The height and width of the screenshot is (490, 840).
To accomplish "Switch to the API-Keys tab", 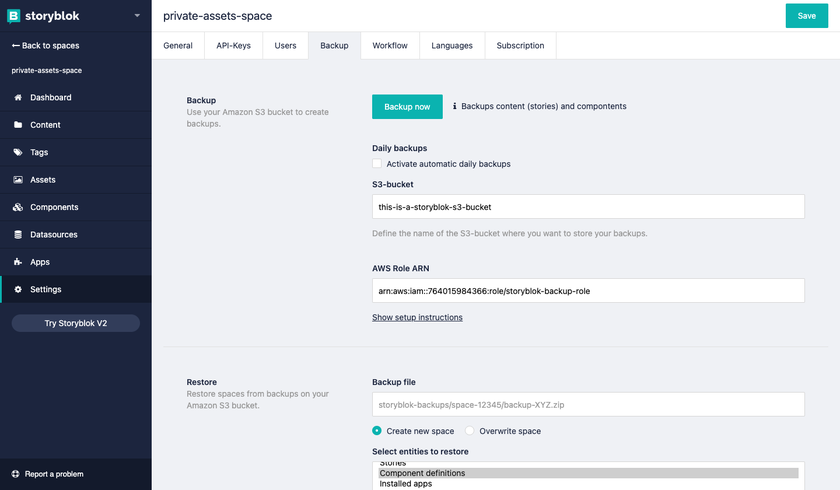I will [234, 46].
